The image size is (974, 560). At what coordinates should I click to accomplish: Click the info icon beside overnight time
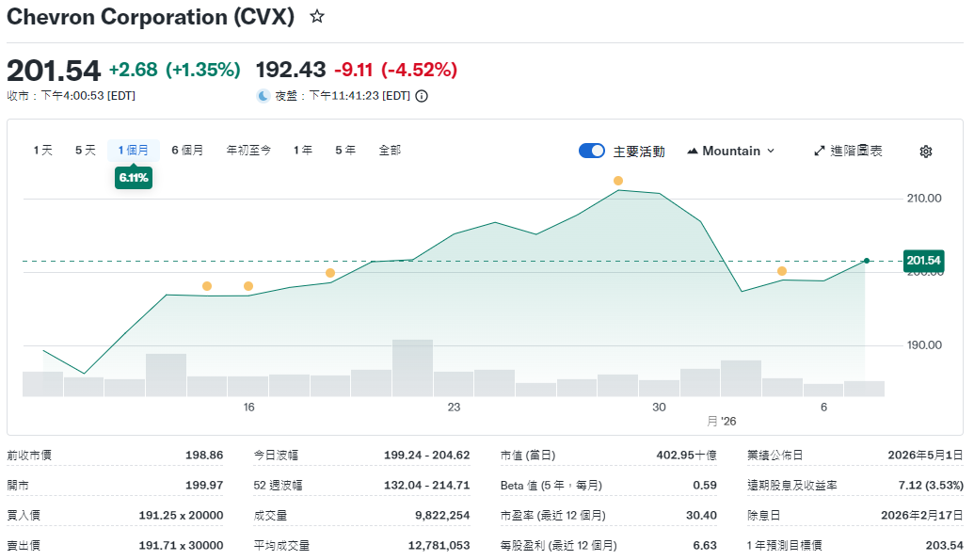coord(422,96)
